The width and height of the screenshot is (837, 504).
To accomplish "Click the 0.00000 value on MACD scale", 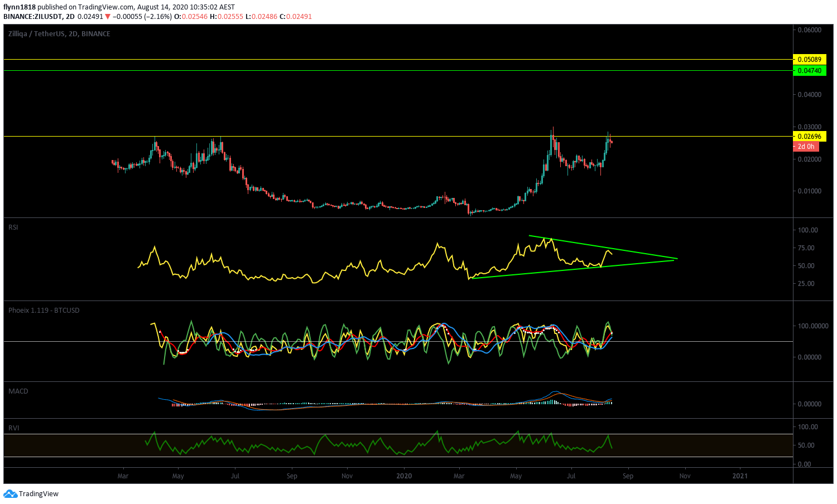I will click(x=810, y=404).
